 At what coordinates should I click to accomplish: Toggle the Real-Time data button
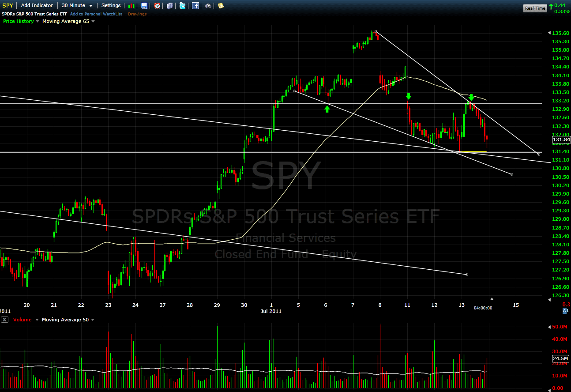click(535, 8)
